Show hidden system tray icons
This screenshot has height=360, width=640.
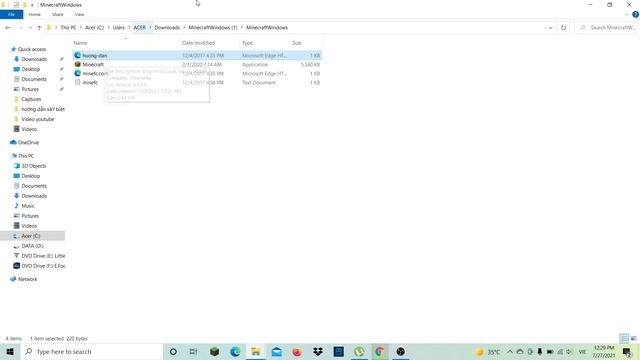pos(510,352)
